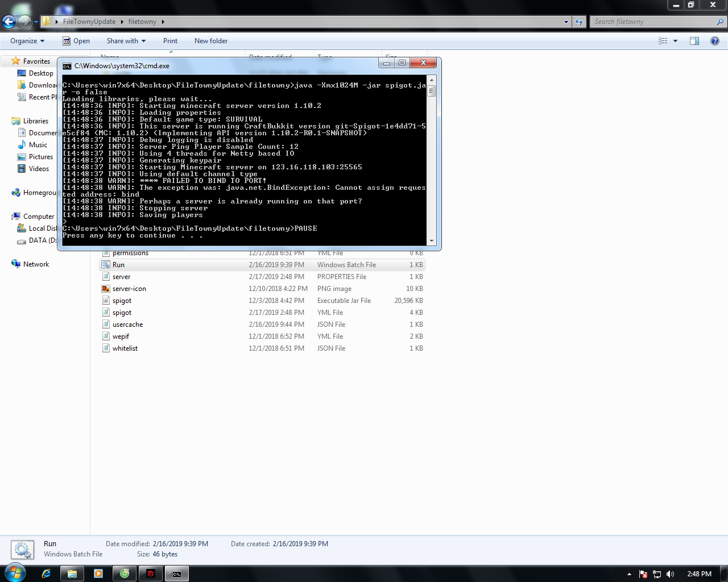
Task: Click the FileTownyUpdate breadcrumb in the address bar
Action: pyautogui.click(x=89, y=22)
